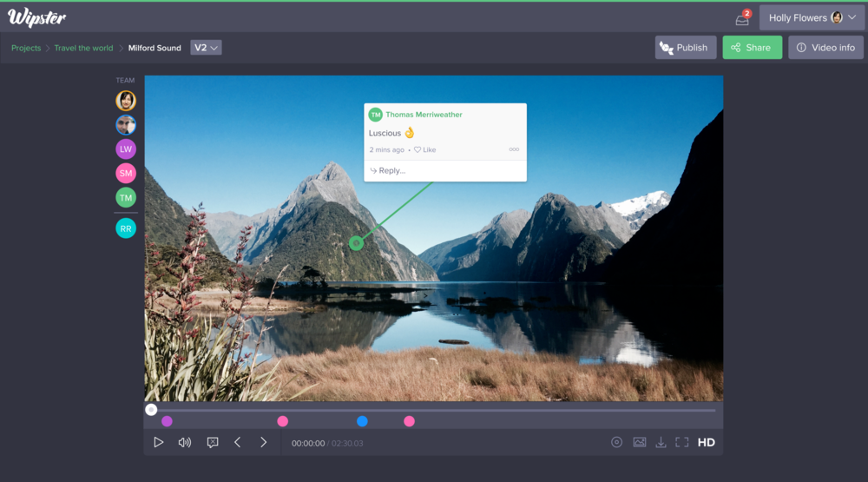Toggle HD video quality

point(707,442)
